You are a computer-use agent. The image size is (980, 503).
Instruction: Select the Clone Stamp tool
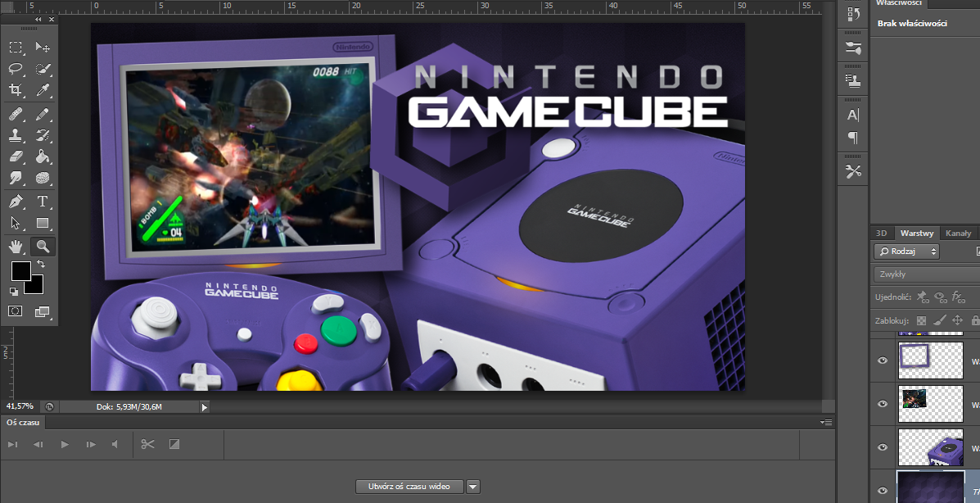(x=16, y=135)
